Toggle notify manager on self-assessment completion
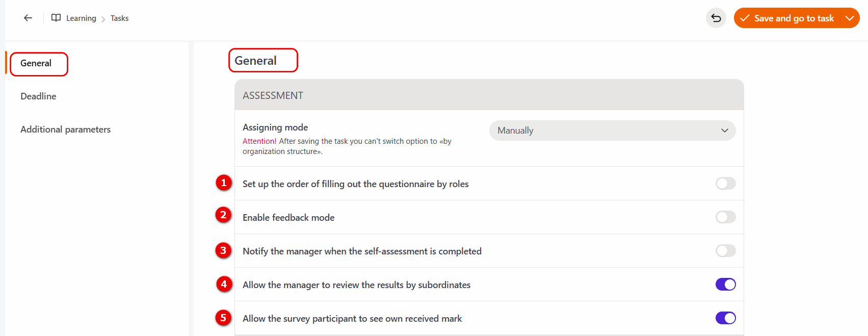Screen dimensions: 868x336 (x=725, y=251)
